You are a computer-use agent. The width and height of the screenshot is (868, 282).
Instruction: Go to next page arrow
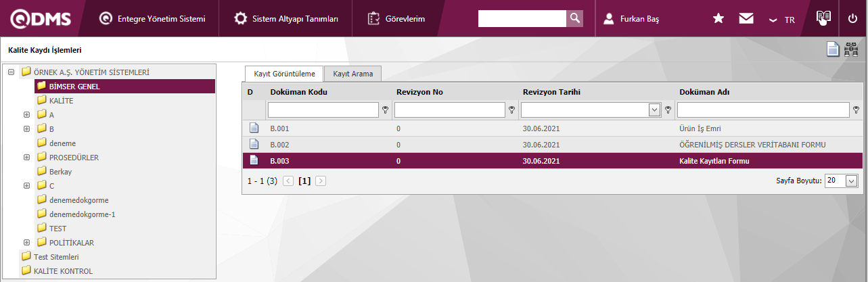pos(321,181)
